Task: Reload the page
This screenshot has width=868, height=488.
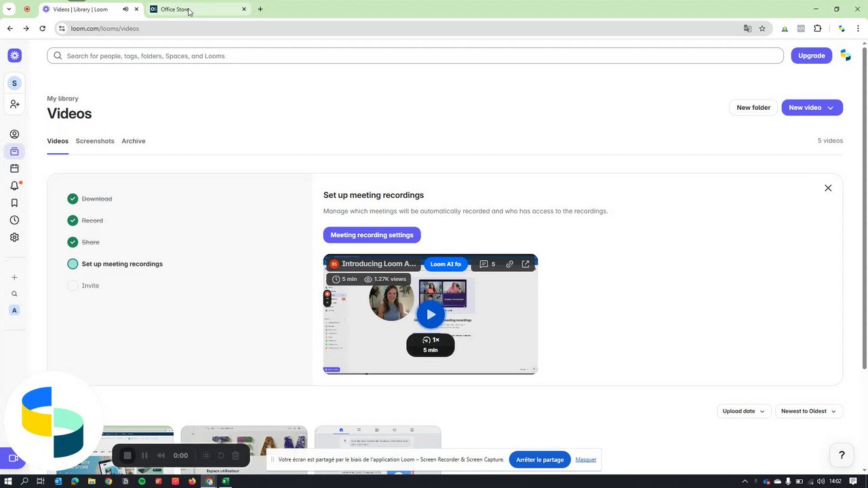Action: pos(42,28)
